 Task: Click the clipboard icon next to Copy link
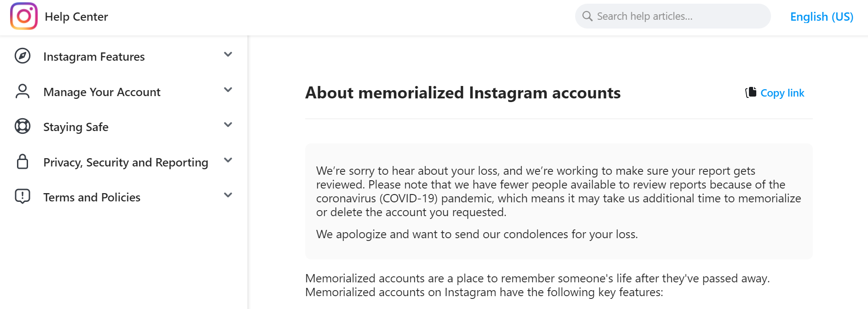(751, 92)
